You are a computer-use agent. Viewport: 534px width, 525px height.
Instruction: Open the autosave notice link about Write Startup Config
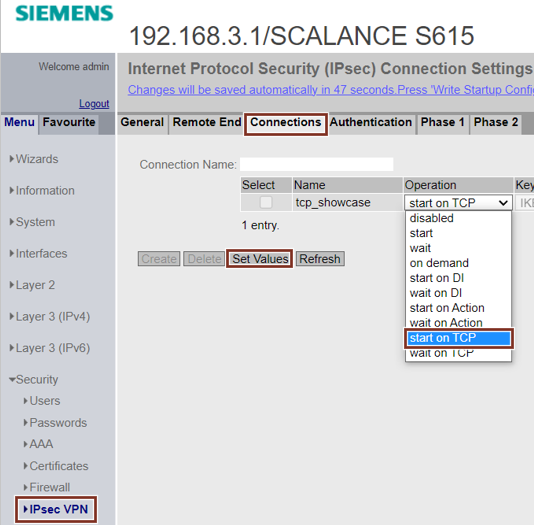pyautogui.click(x=330, y=90)
